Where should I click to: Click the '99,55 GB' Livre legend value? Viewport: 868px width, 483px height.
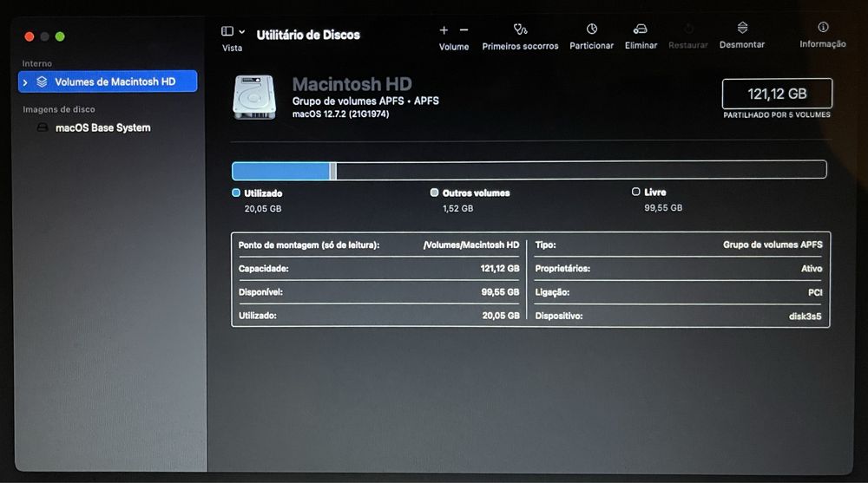click(x=663, y=208)
